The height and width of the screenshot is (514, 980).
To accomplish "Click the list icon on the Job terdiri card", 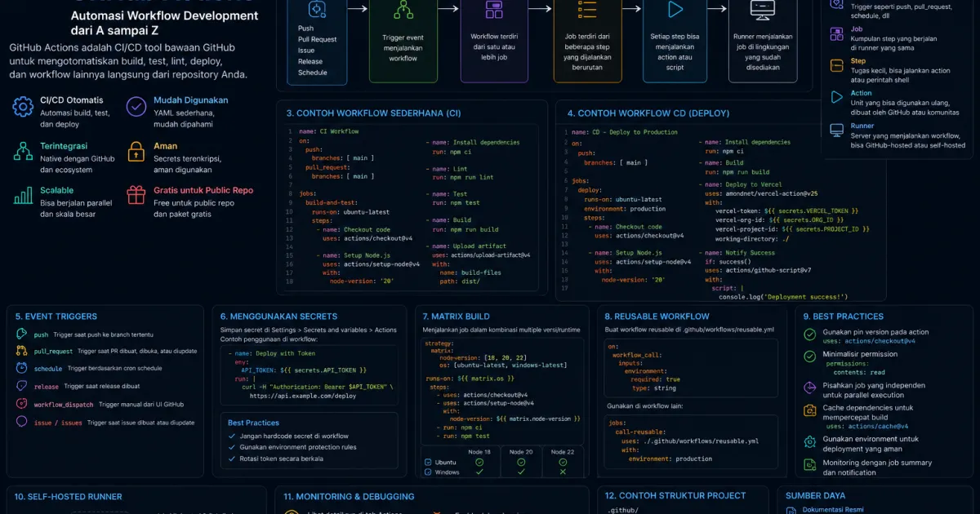I will [587, 9].
